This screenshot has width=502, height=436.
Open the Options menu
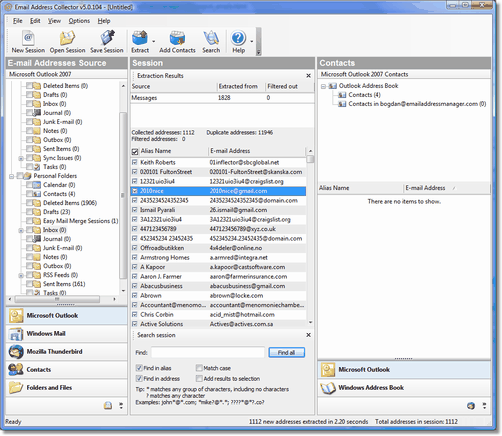click(79, 21)
